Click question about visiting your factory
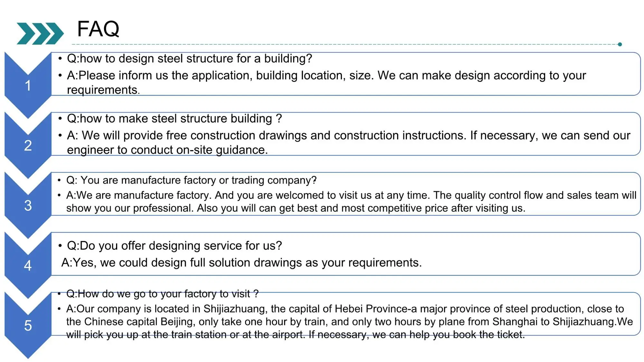This screenshot has height=362, width=644. tap(162, 294)
